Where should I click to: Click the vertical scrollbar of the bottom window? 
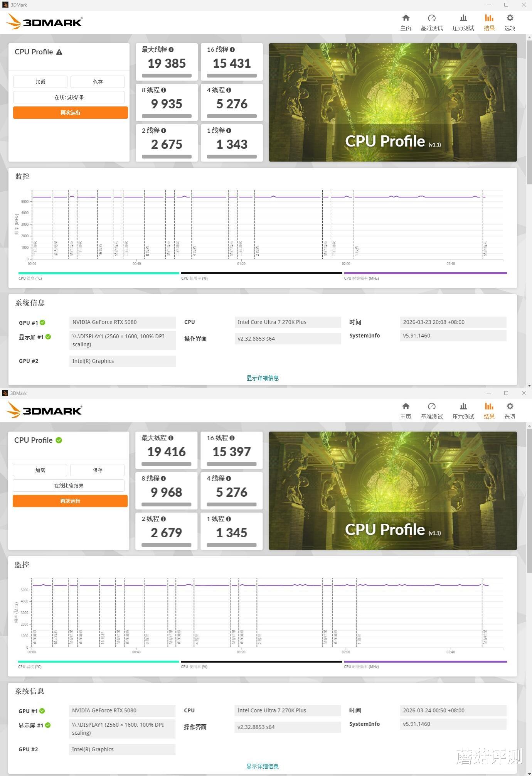coord(529,501)
